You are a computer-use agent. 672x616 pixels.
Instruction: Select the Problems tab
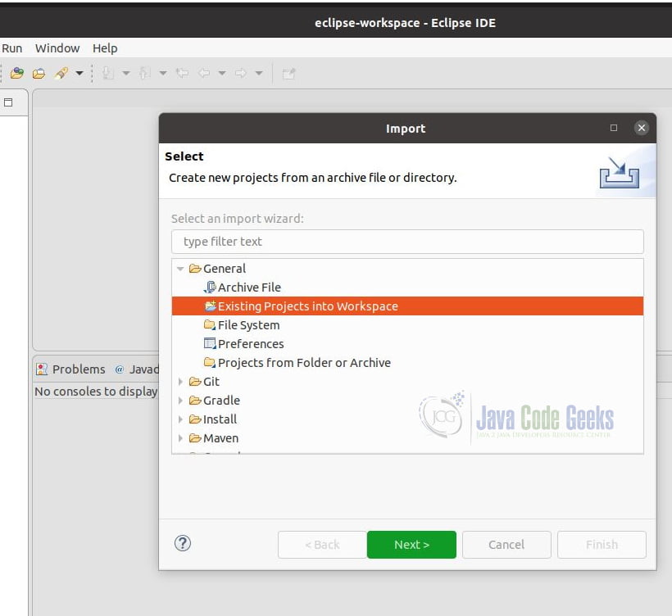coord(78,369)
